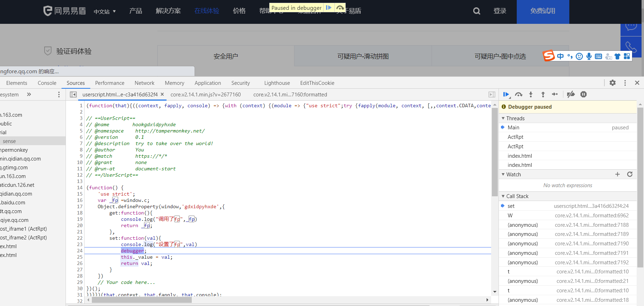The width and height of the screenshot is (644, 306).
Task: Add a watch expression
Action: (x=617, y=174)
